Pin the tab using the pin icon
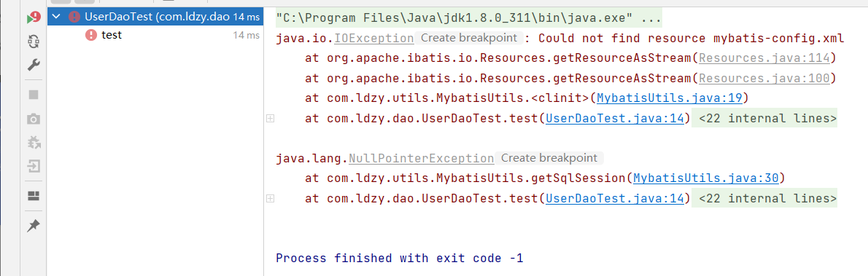This screenshot has height=276, width=868. [34, 225]
